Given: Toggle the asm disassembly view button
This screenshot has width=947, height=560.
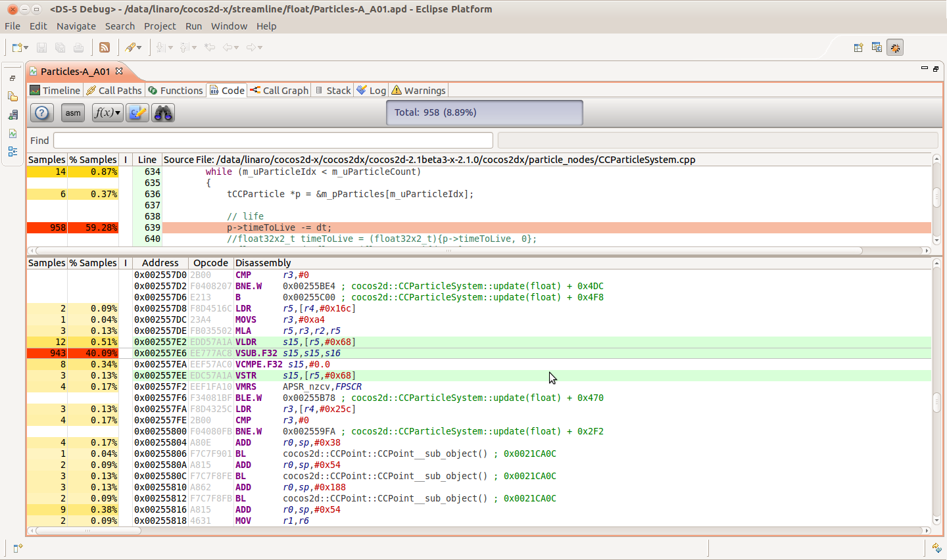Looking at the screenshot, I should [x=73, y=113].
